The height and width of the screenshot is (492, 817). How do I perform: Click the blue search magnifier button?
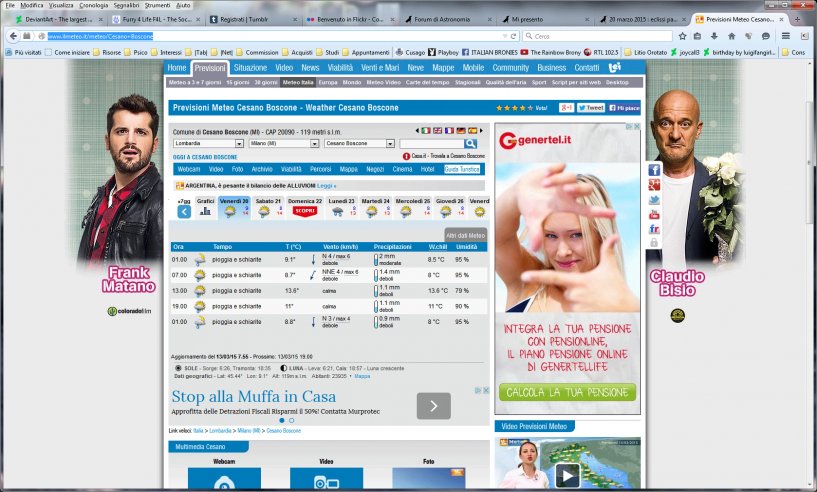click(x=470, y=144)
